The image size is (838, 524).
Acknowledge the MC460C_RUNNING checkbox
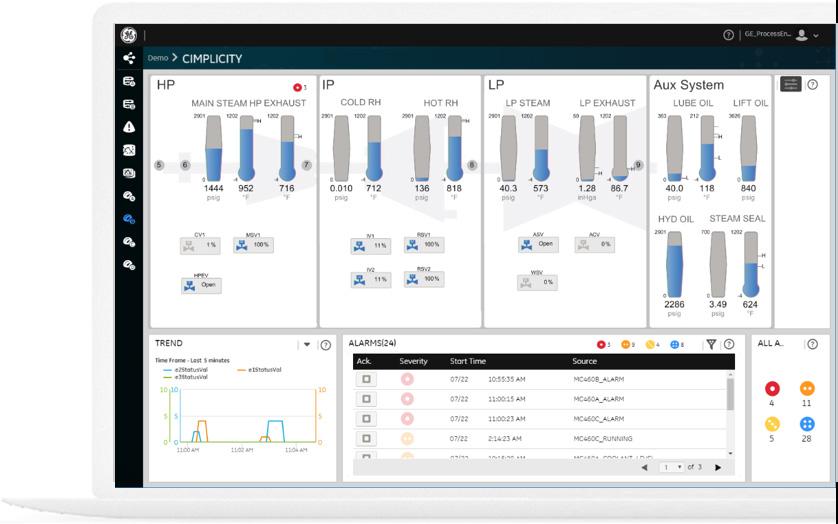(366, 438)
